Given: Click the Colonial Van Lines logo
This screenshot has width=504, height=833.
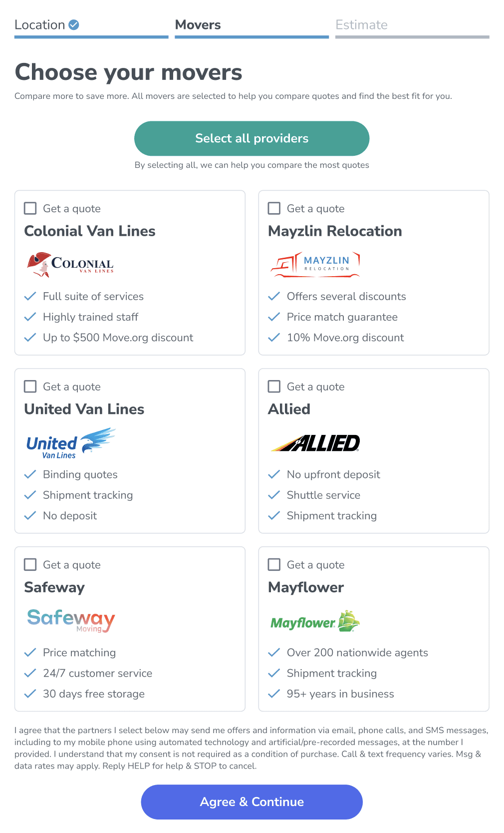Looking at the screenshot, I should (x=70, y=264).
